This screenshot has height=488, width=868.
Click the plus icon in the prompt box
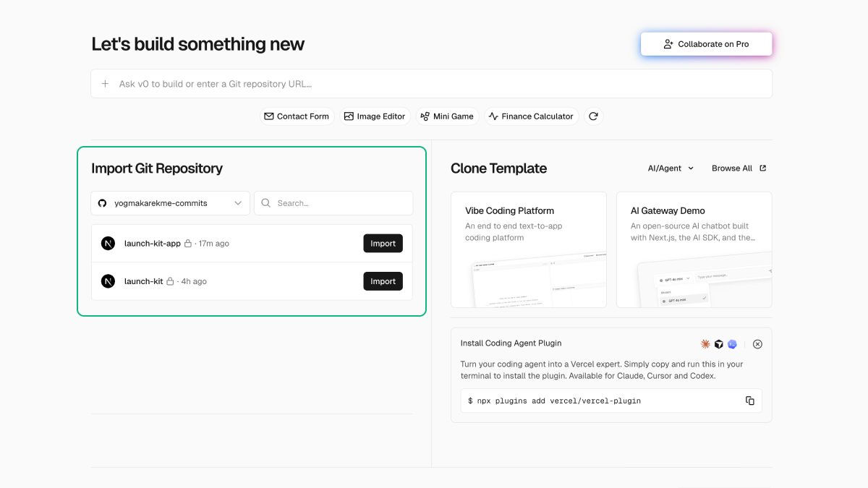pos(105,84)
